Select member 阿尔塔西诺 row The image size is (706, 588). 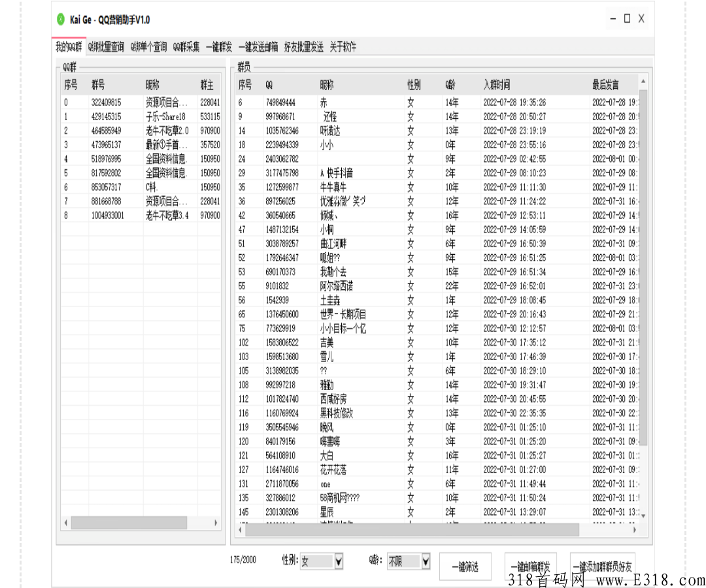[437, 286]
